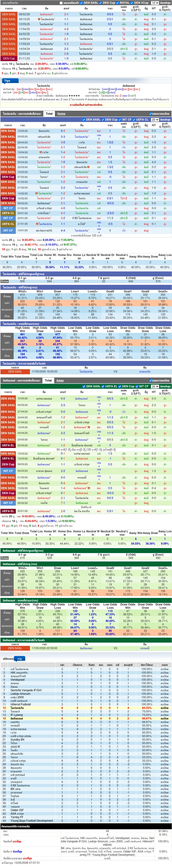Open ซิลเคบอร์ก team in โคเปนเฮเก้น 0-4 match row
This screenshot has height=868, width=172.
pyautogui.click(x=44, y=131)
